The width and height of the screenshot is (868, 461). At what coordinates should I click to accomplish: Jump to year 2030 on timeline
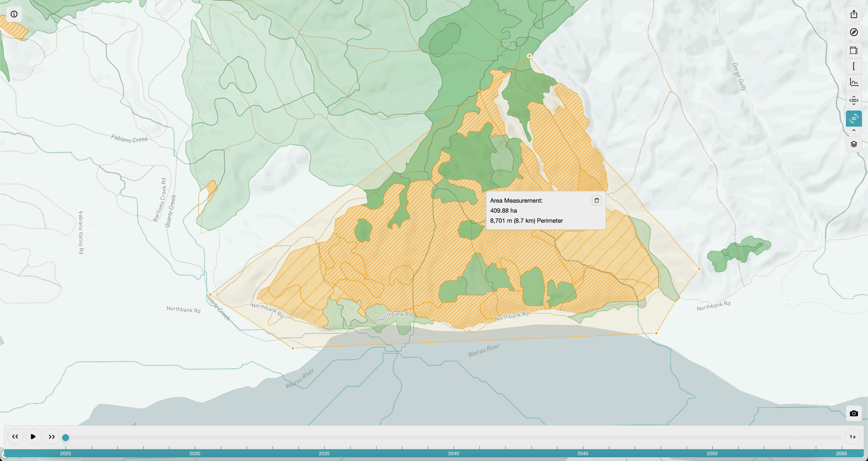(195, 453)
